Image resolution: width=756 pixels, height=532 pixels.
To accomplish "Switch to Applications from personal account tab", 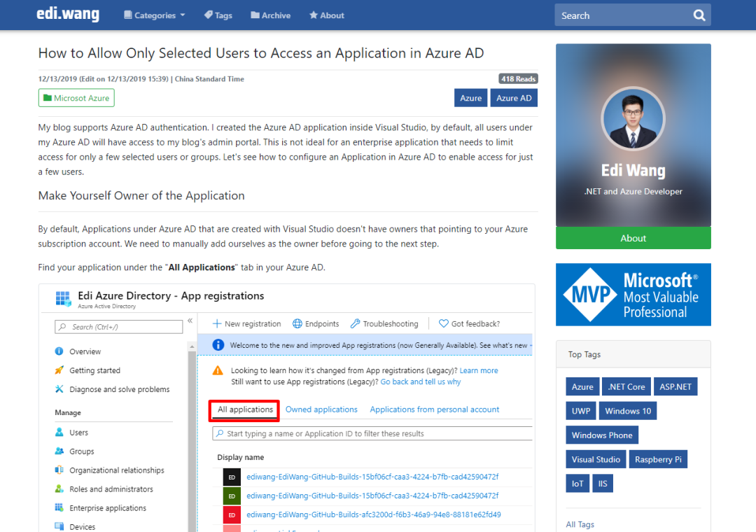I will pyautogui.click(x=435, y=409).
